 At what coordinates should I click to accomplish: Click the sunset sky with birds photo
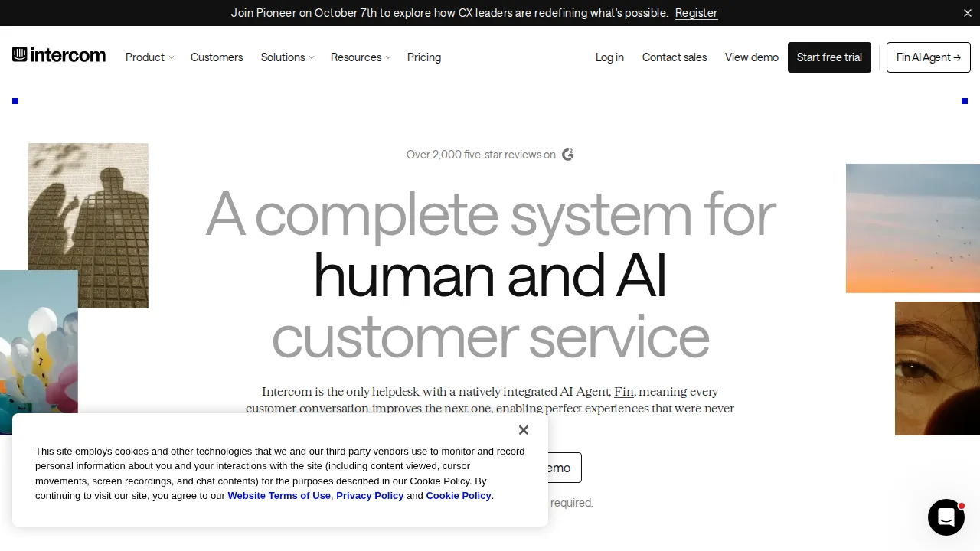[913, 228]
